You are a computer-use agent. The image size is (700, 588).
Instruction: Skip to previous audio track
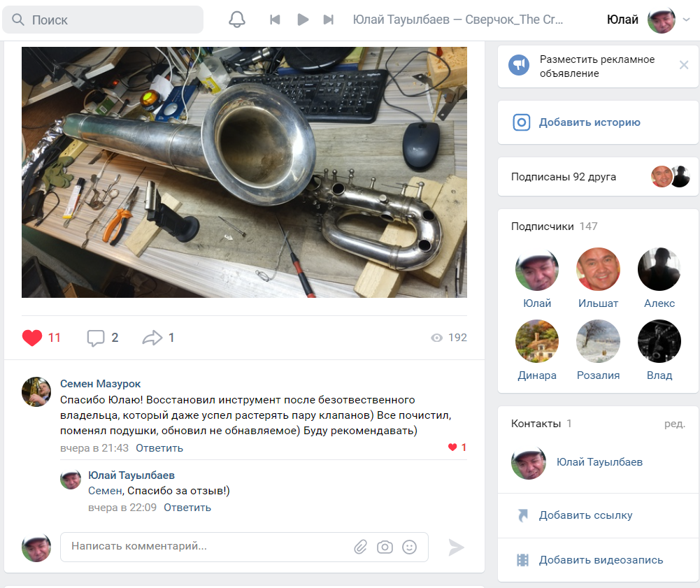pos(275,20)
